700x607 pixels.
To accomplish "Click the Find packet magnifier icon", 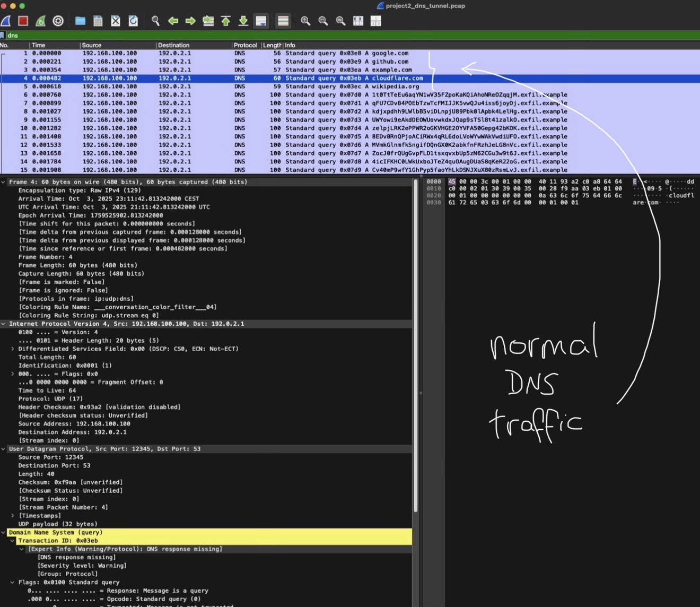I will click(x=155, y=21).
